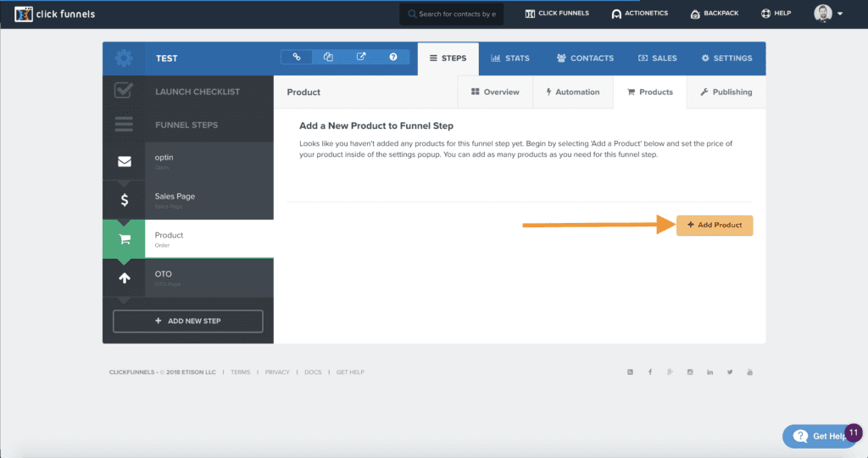Click the Add New Step button
This screenshot has width=868, height=458.
pyautogui.click(x=188, y=321)
